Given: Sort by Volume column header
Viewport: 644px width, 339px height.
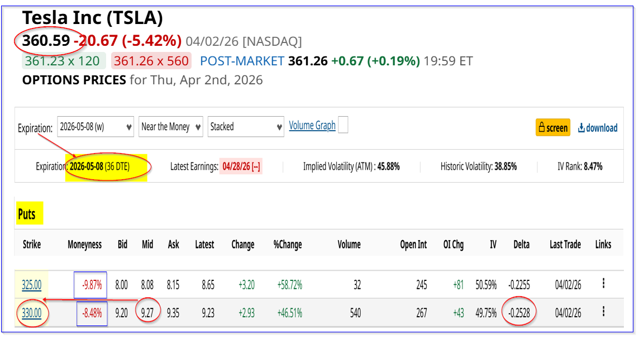Looking at the screenshot, I should tap(349, 245).
